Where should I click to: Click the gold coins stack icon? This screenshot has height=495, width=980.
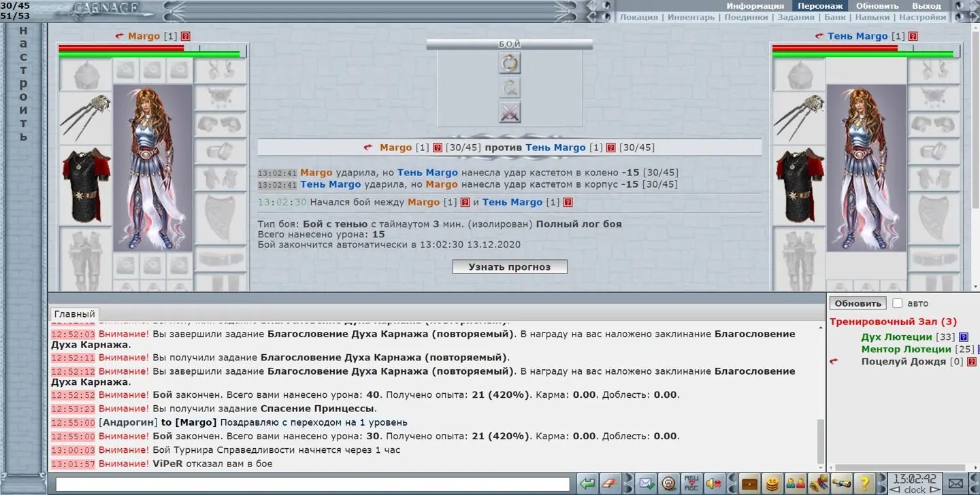click(x=771, y=483)
